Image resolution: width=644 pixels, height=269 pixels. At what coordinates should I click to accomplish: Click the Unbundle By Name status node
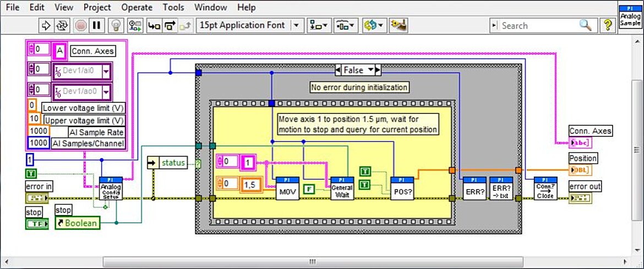pos(168,162)
